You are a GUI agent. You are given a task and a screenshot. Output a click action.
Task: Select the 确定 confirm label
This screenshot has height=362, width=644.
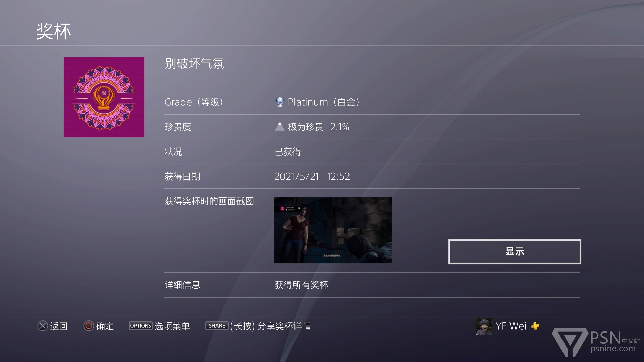[x=105, y=326]
